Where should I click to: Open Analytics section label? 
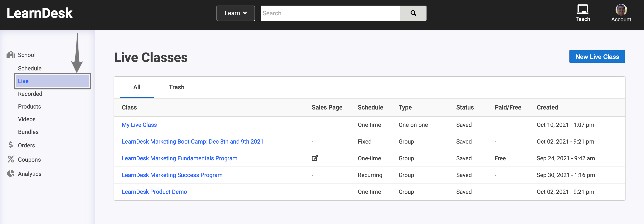click(x=30, y=174)
